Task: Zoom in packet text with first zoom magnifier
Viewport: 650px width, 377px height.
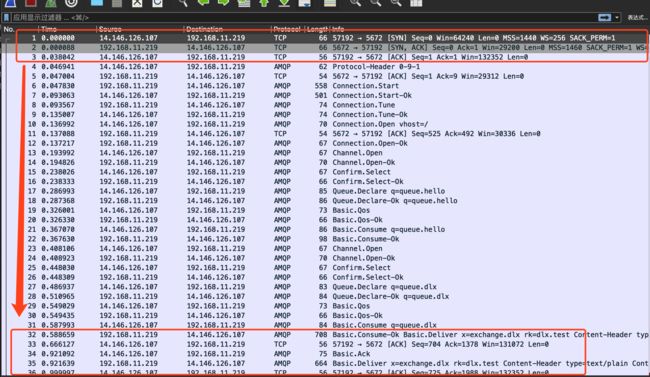Action: point(355,3)
